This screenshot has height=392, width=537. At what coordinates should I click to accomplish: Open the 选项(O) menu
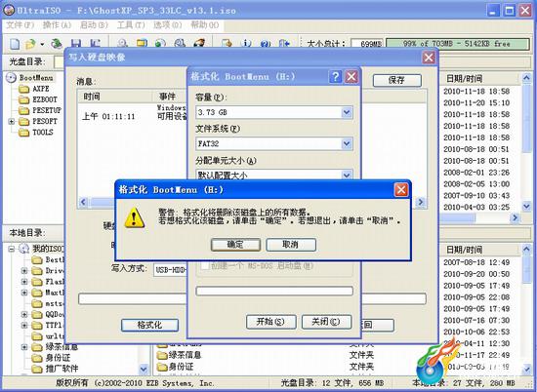click(168, 25)
